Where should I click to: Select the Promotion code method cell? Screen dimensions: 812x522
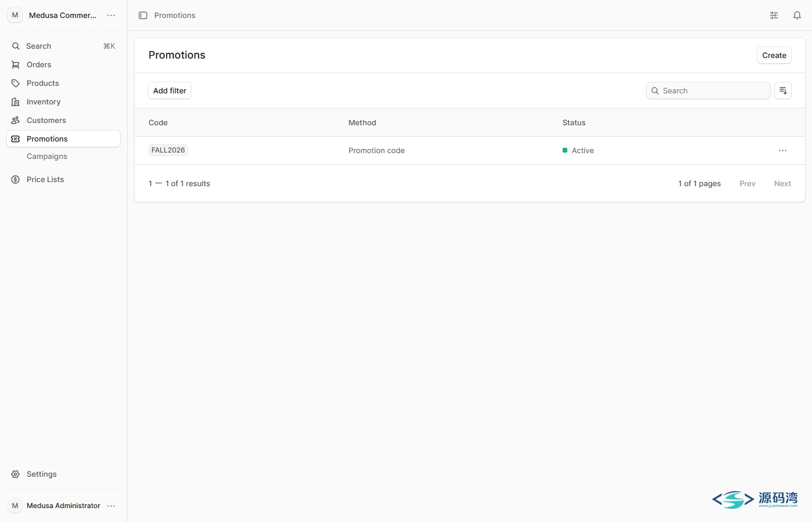point(376,151)
